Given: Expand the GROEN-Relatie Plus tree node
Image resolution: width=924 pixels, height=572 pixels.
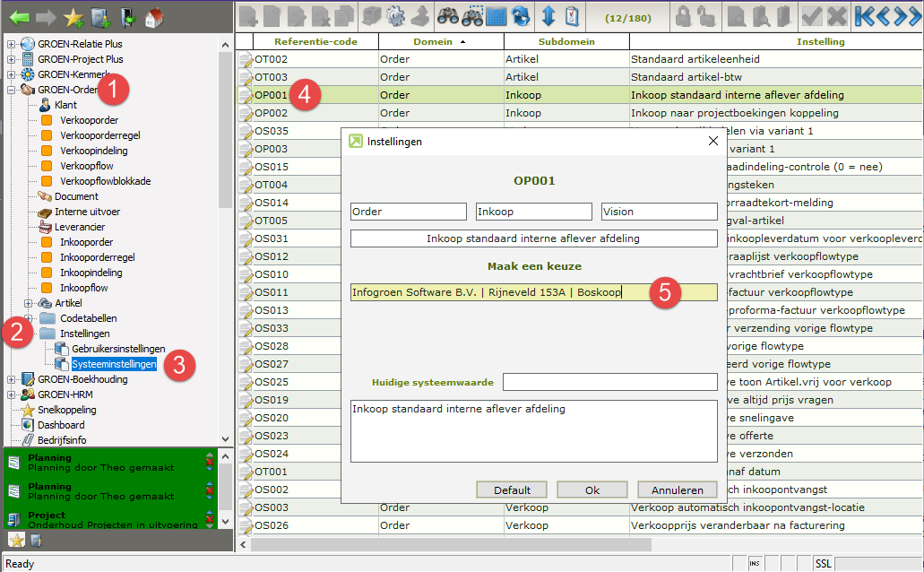Looking at the screenshot, I should pos(11,44).
